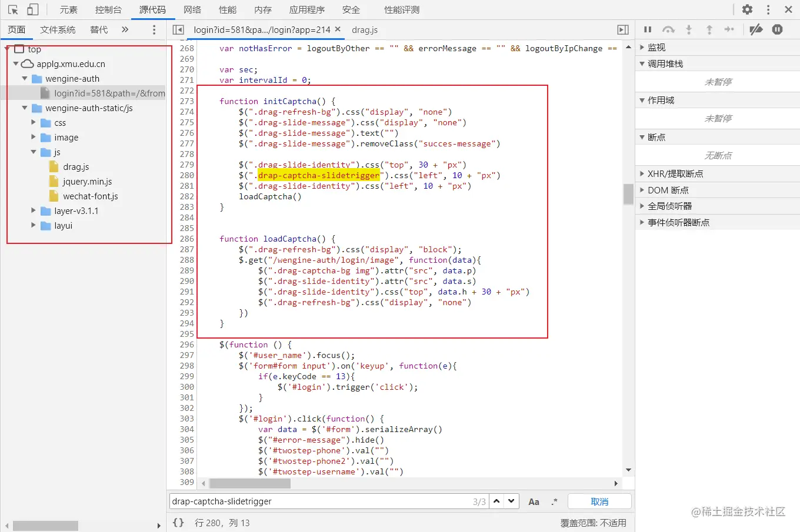Toggle match case in search
Viewport: 800px width, 532px height.
[534, 501]
